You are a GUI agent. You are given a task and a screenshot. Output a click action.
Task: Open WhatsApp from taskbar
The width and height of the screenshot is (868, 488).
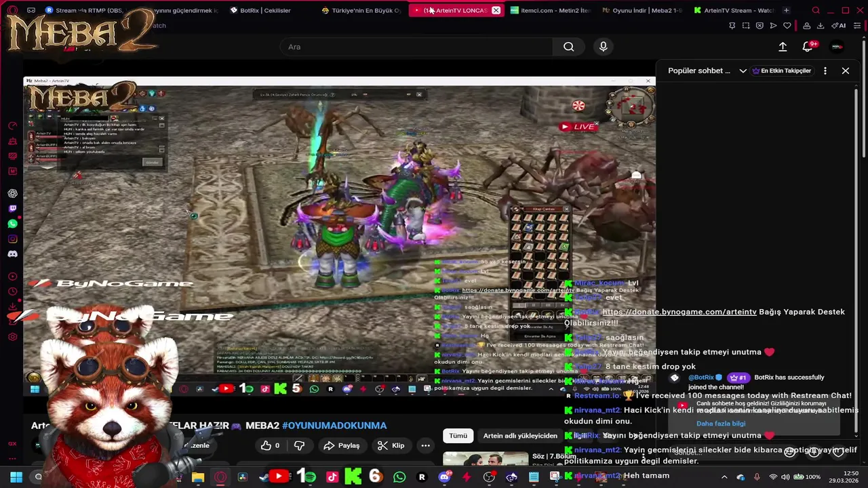pyautogui.click(x=399, y=477)
